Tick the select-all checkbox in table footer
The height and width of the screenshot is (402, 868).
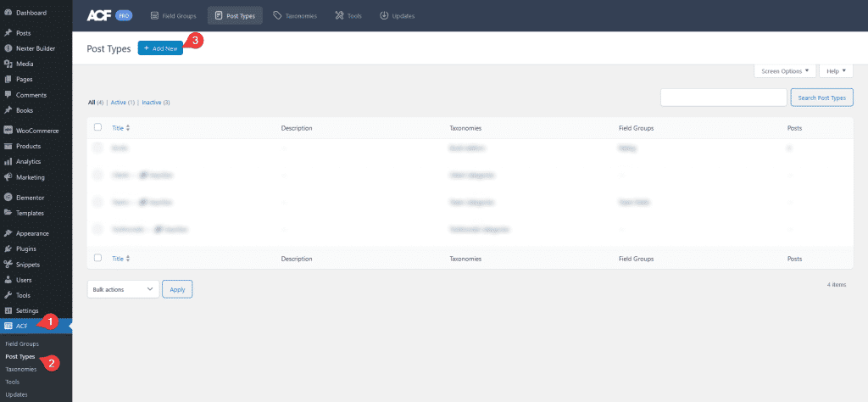[x=97, y=258]
